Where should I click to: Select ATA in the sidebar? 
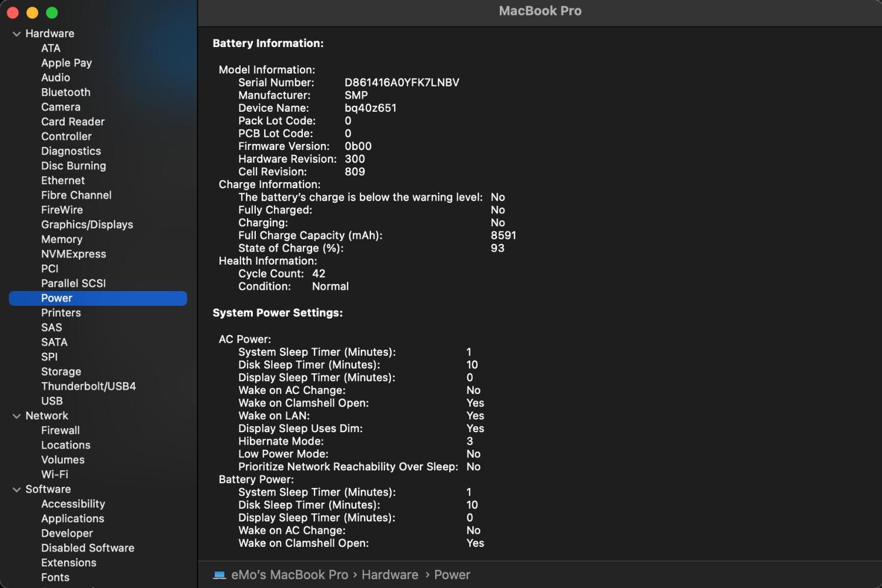point(51,48)
